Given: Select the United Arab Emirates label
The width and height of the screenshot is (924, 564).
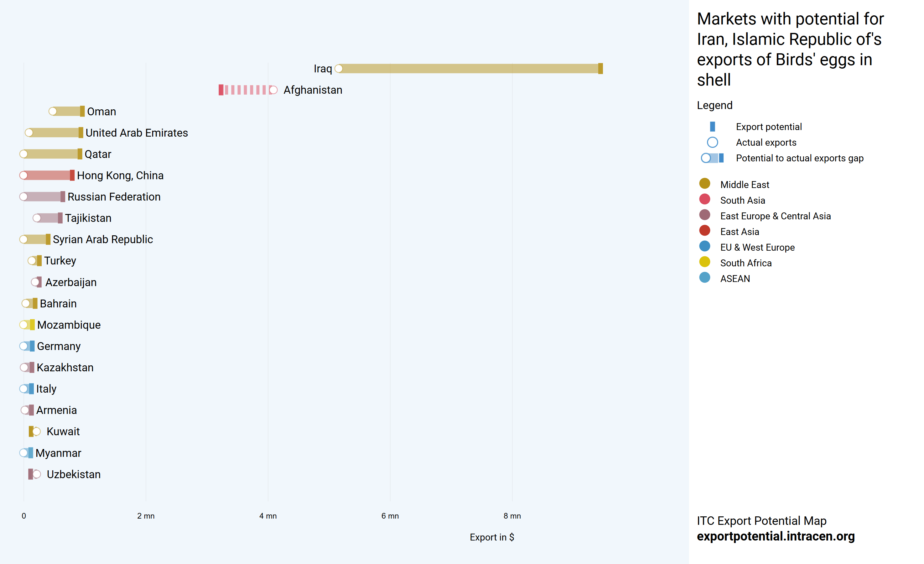Looking at the screenshot, I should [x=137, y=133].
